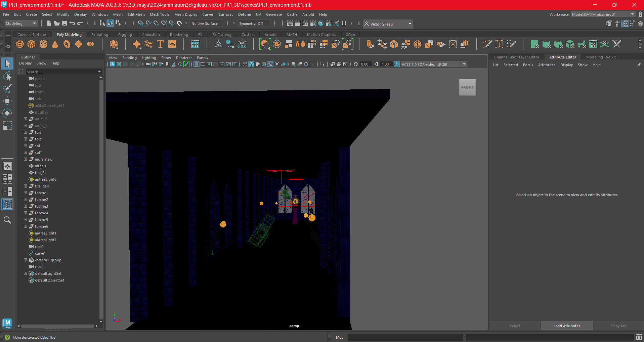This screenshot has width=644, height=342.
Task: Switch to the Sculpting shelf tab
Action: (x=100, y=35)
